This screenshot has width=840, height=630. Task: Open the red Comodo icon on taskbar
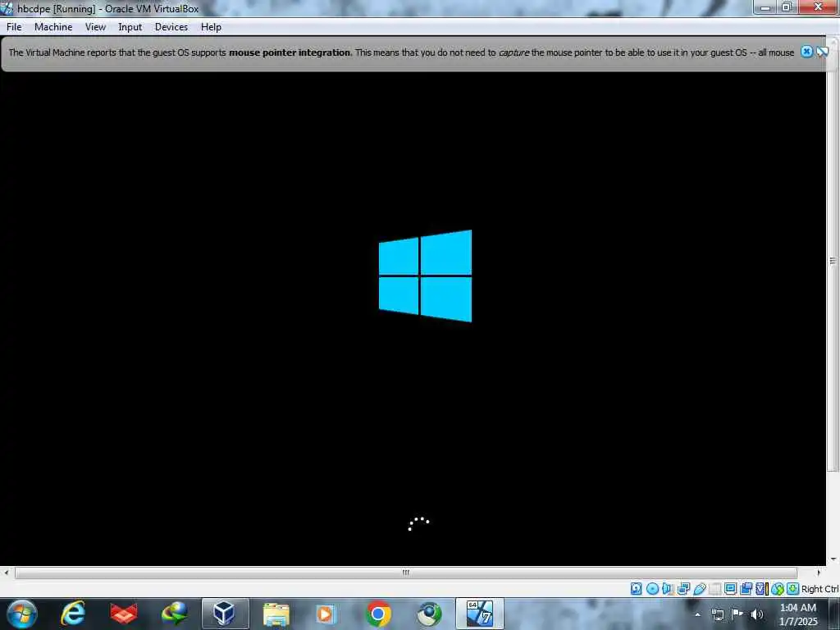click(x=124, y=614)
